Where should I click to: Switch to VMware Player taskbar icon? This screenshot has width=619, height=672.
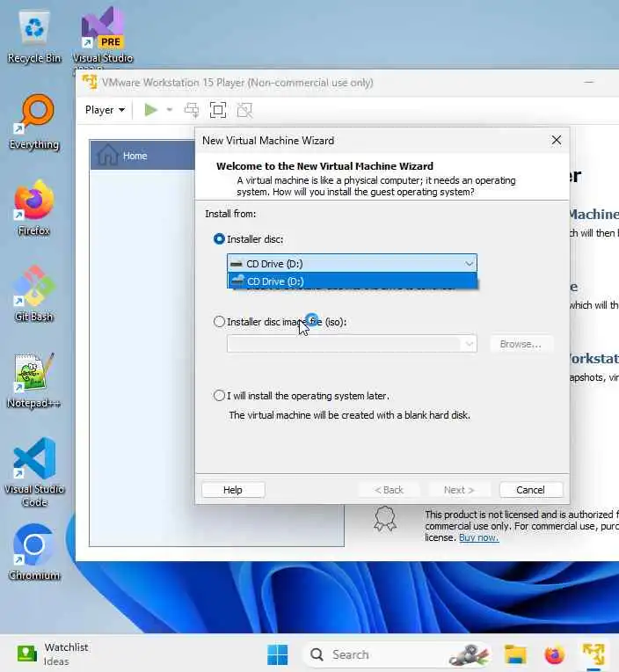[x=594, y=655]
